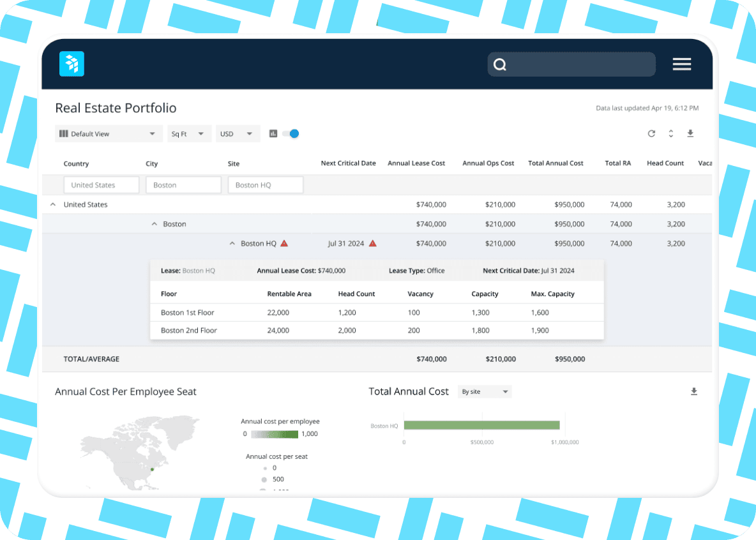Open the Sq Ft unit dropdown
Image resolution: width=756 pixels, height=540 pixels.
point(189,133)
